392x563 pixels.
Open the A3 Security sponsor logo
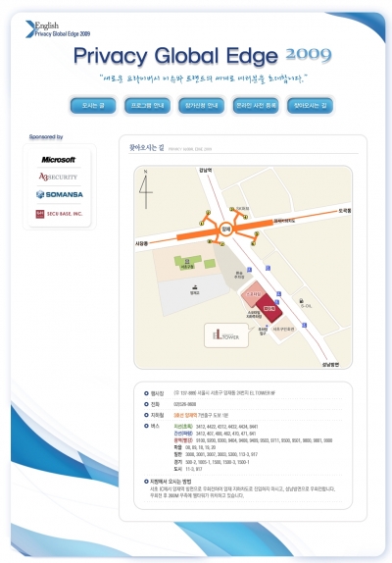pyautogui.click(x=58, y=177)
